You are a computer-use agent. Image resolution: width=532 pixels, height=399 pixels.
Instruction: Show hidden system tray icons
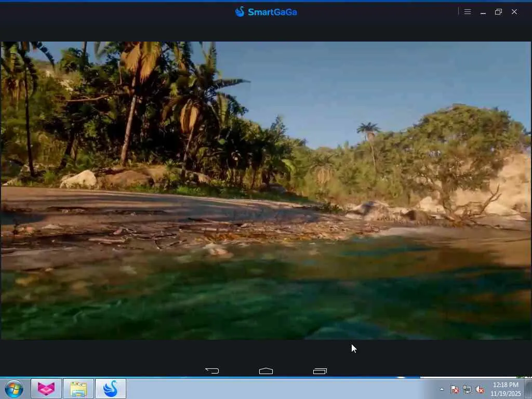[x=442, y=390]
